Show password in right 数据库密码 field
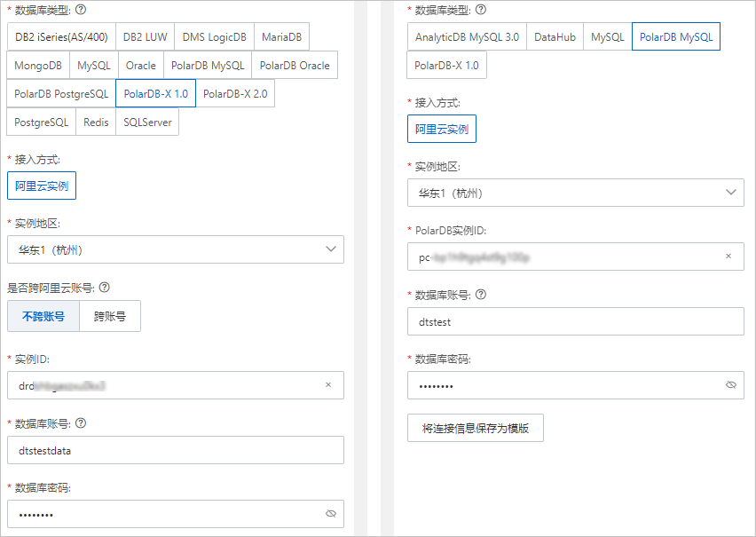Image resolution: width=756 pixels, height=537 pixels. point(731,384)
